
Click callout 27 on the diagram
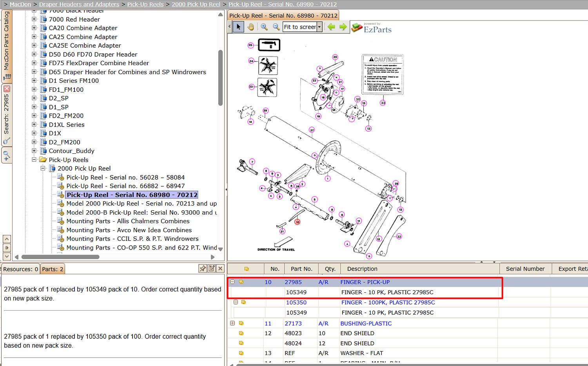tap(312, 130)
